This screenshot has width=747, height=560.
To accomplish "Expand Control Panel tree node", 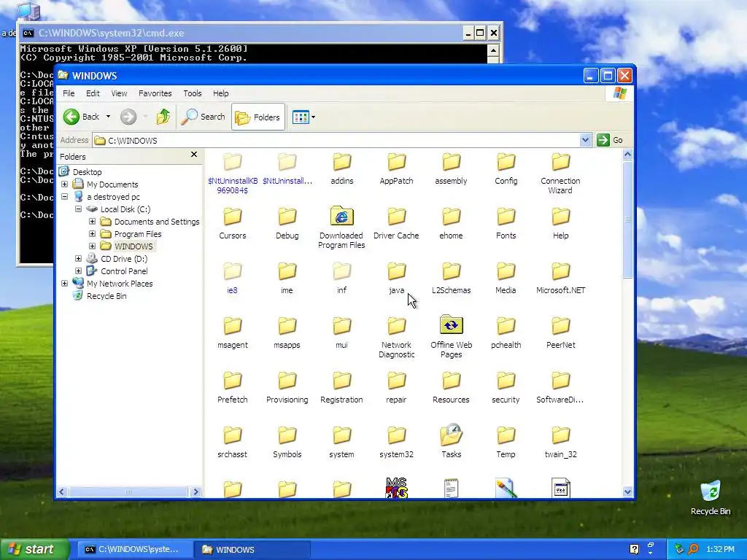I will pyautogui.click(x=79, y=271).
